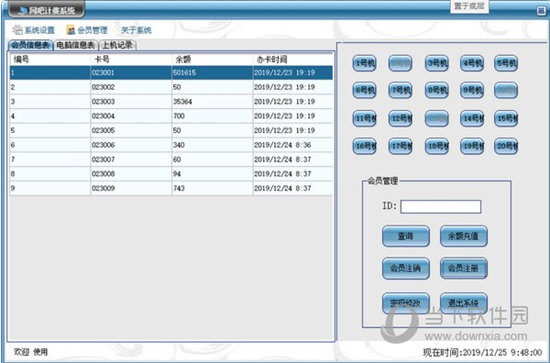Select the 11号机 machine button

364,119
